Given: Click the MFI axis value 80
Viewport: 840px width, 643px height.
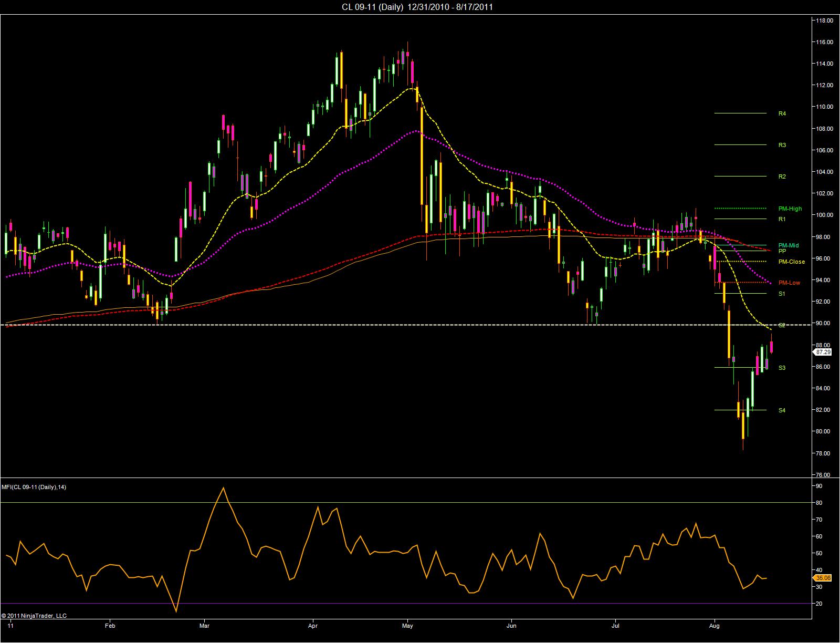Looking at the screenshot, I should (819, 503).
